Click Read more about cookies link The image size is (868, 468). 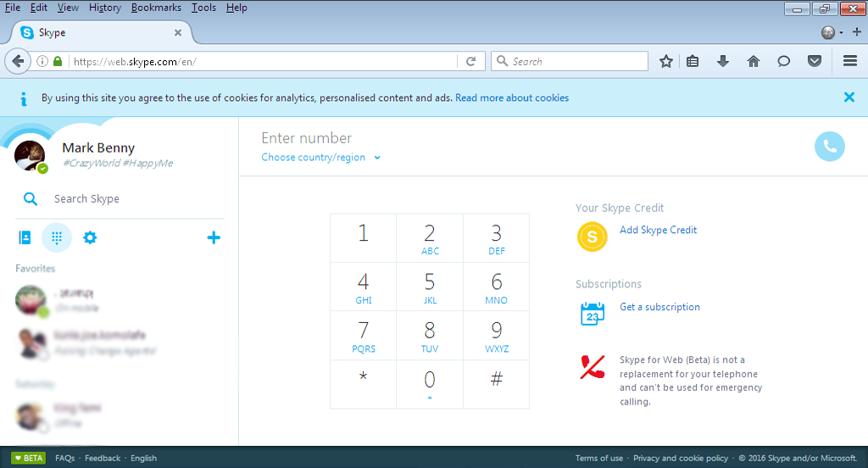(x=512, y=98)
